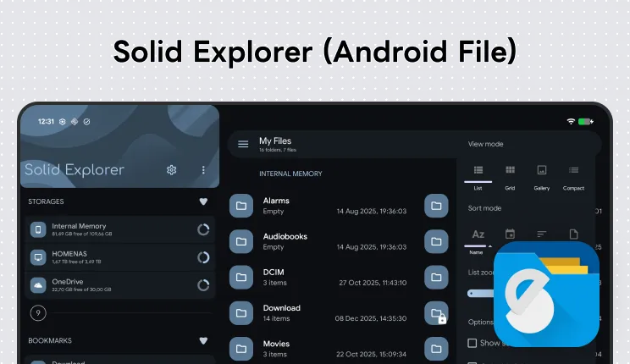Open OneDrive cloud storage
This screenshot has width=630, height=364.
point(119,285)
